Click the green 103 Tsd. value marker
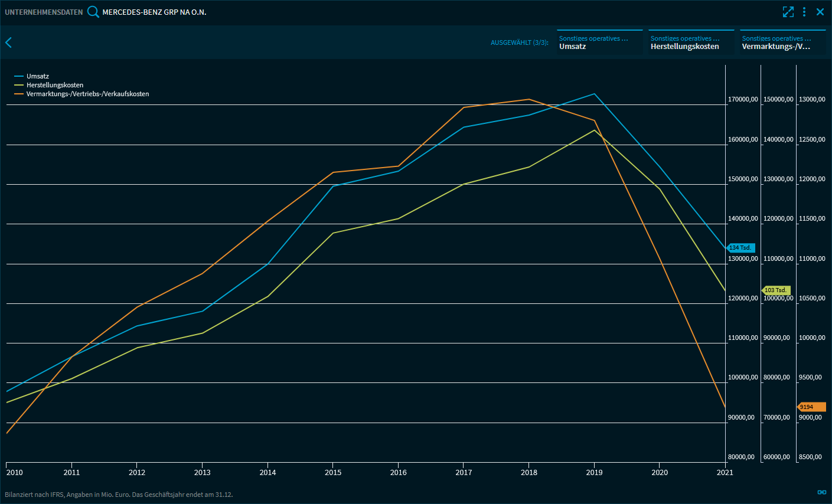Screen dimensions: 832x504 [x=776, y=290]
